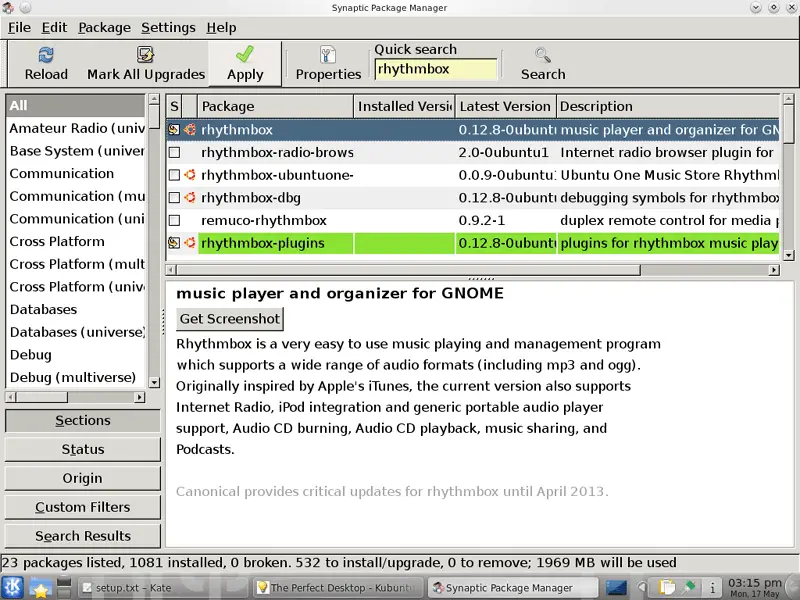Click Synaptic Package Manager taskbar entry

(513, 588)
